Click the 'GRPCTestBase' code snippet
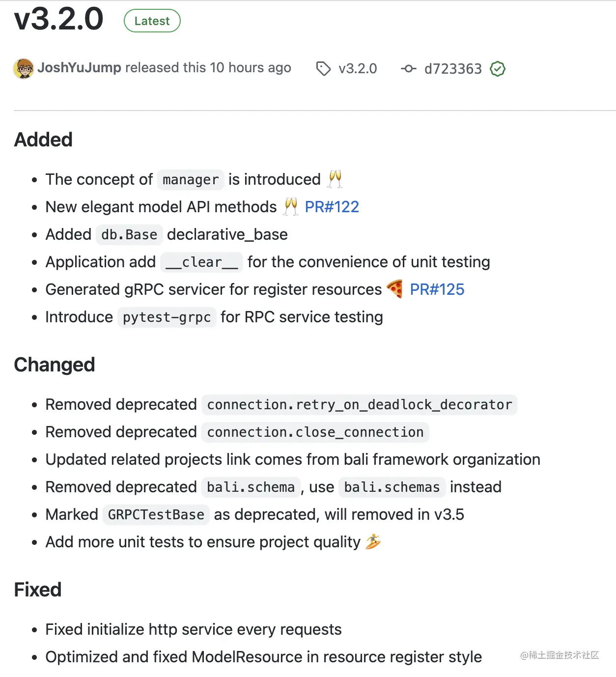This screenshot has width=616, height=677. click(156, 515)
